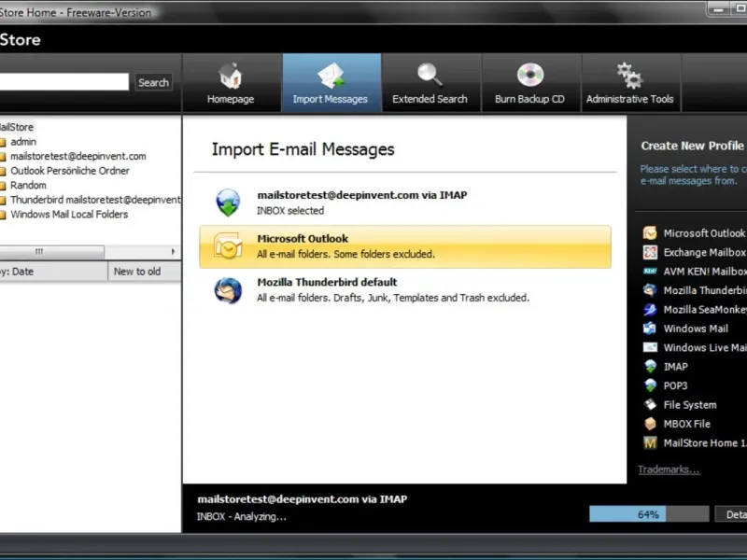
Task: Select Windows Mail Local Folders in tree
Action: [x=69, y=215]
